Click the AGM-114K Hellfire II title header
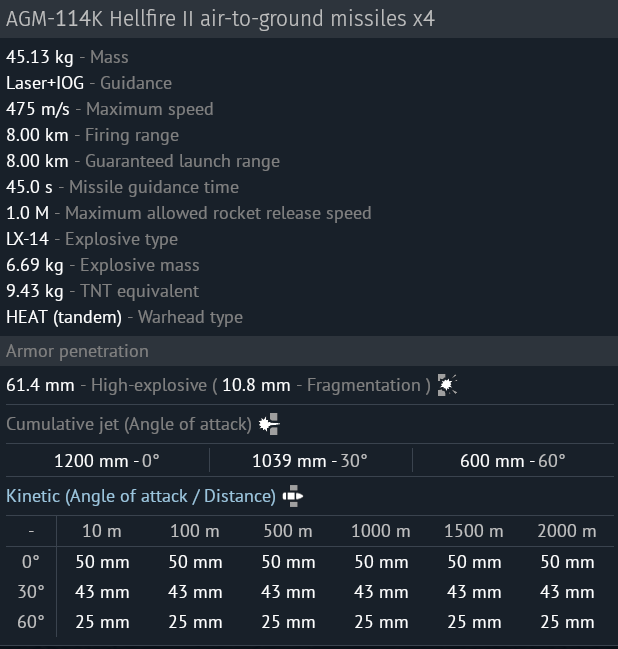618x649 pixels. (x=309, y=19)
